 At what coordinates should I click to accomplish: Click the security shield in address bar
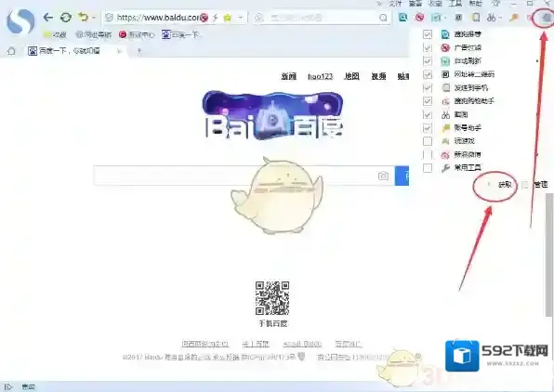click(x=110, y=18)
